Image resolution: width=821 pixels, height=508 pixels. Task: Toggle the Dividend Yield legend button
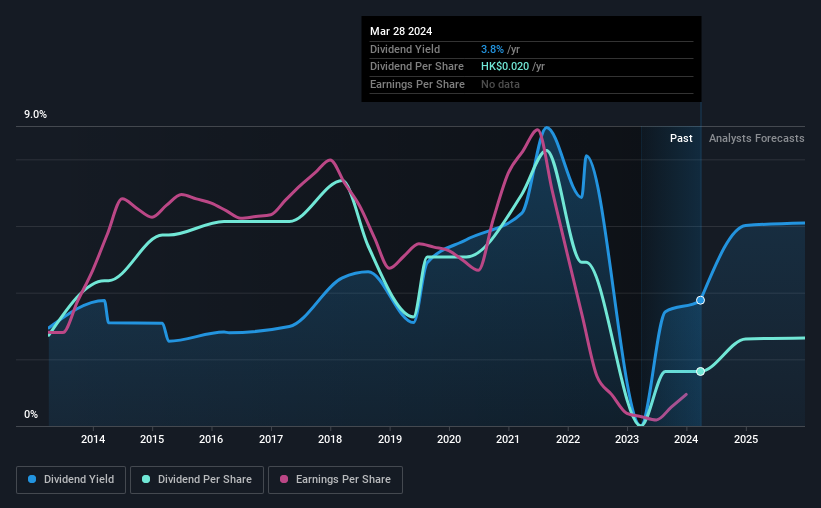coord(71,480)
